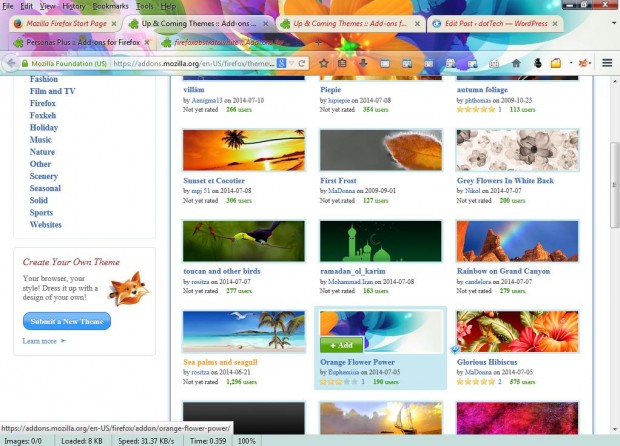This screenshot has height=446, width=620.
Task: Click the Glorious Hibiscus preview image
Action: (x=517, y=331)
